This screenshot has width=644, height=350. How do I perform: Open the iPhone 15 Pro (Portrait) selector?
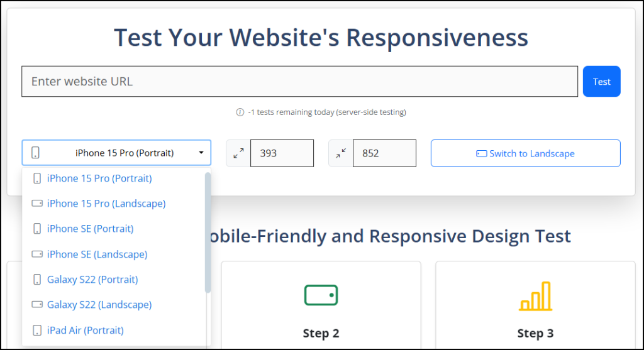coord(116,153)
